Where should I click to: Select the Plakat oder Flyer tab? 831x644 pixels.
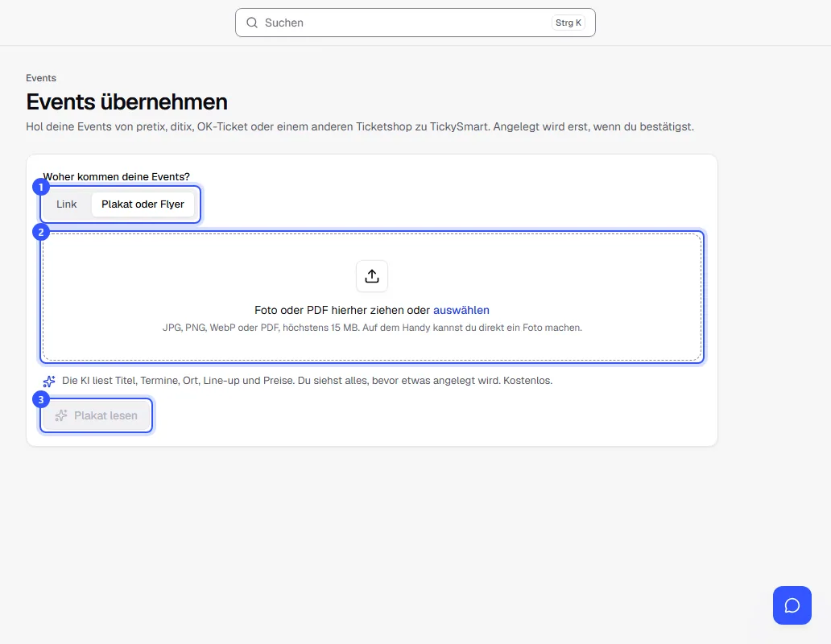(143, 204)
